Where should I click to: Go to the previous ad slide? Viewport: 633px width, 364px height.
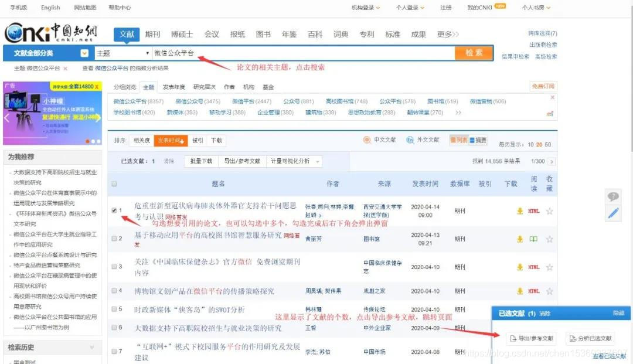coord(7,117)
